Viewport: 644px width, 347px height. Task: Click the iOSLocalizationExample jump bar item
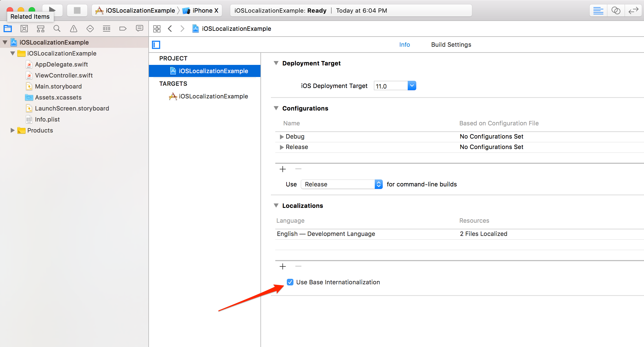tap(232, 29)
